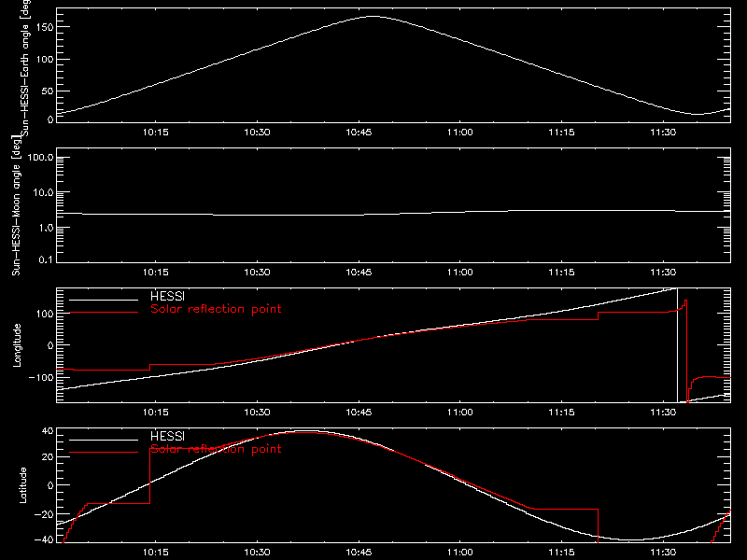Click the 11:00 time label under the Latitude plot

click(460, 552)
